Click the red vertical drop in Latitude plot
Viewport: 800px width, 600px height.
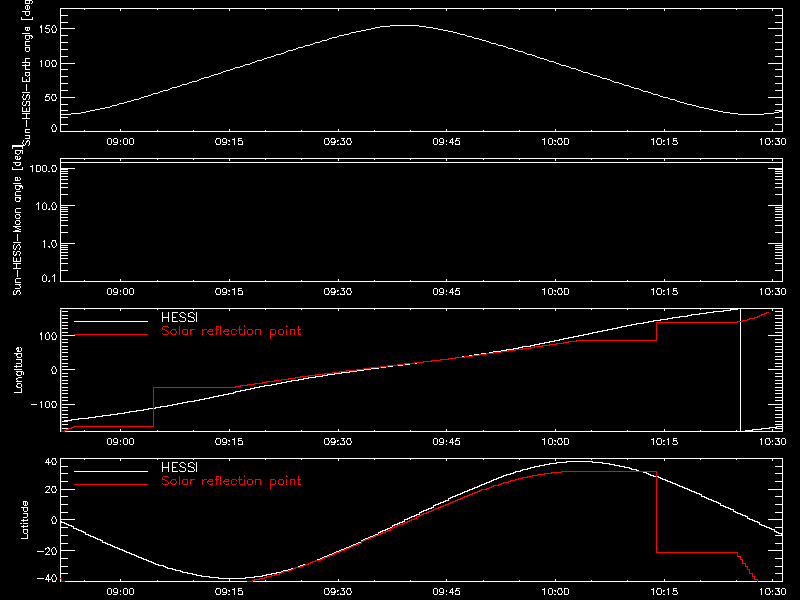(x=657, y=512)
